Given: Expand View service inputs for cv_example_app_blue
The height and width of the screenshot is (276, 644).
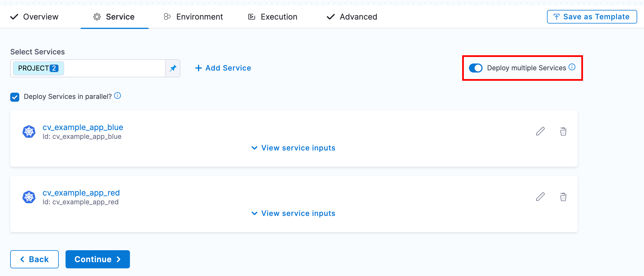Looking at the screenshot, I should [x=293, y=148].
